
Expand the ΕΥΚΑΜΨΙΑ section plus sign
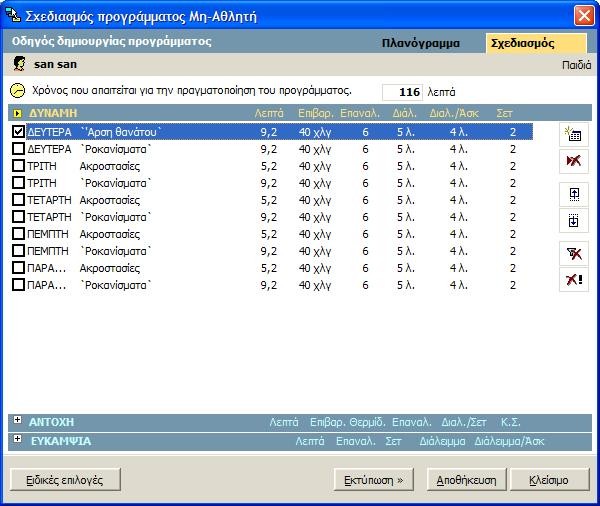[17, 439]
